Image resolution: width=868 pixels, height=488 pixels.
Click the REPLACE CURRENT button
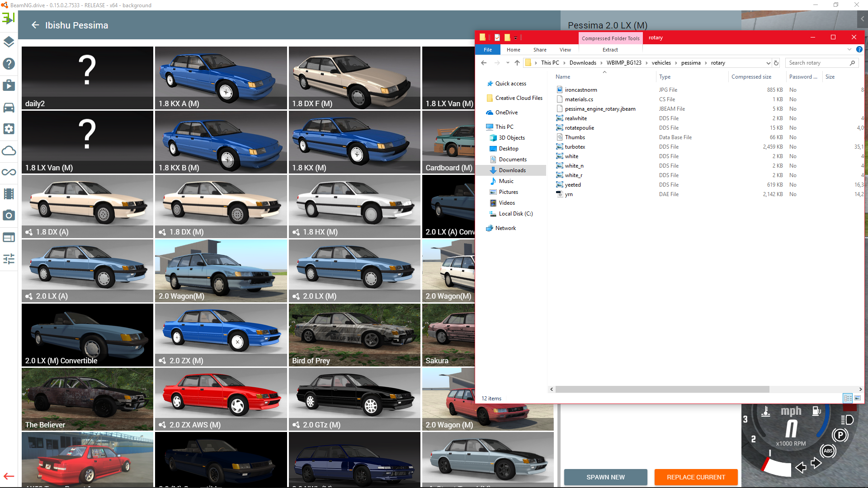click(x=696, y=477)
